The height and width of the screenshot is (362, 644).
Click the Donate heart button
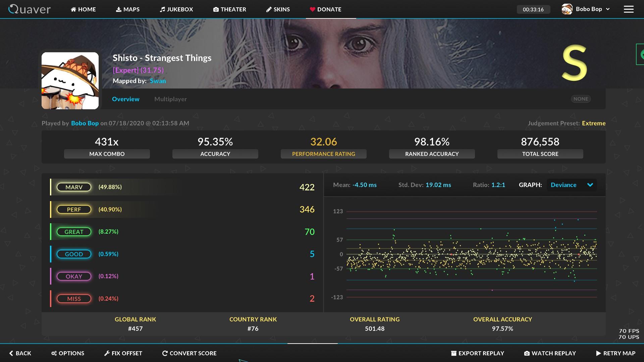pos(325,9)
